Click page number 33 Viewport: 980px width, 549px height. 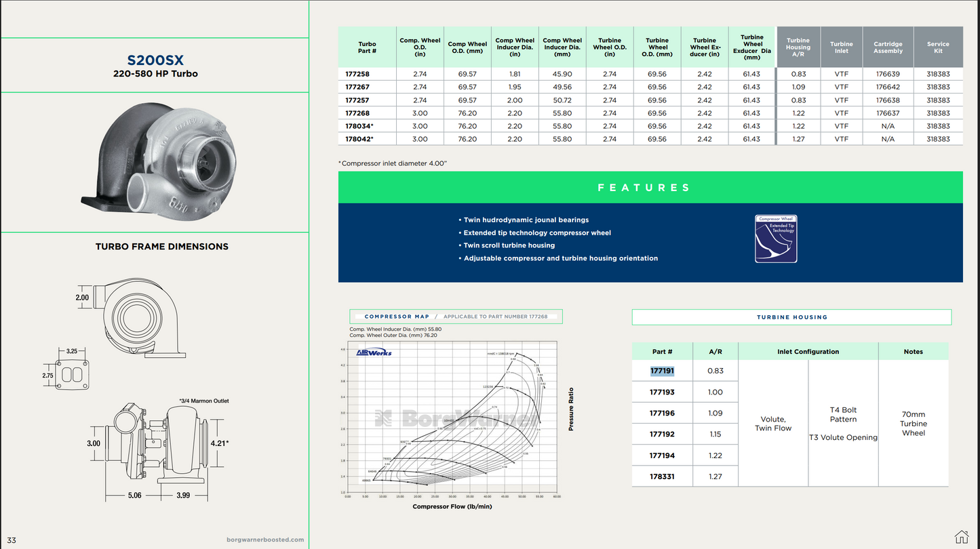click(x=12, y=540)
